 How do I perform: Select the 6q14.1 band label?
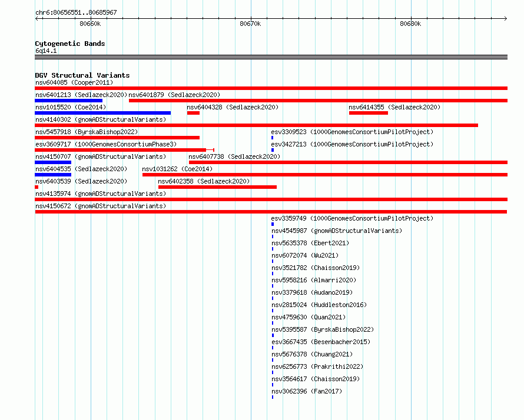click(x=46, y=51)
